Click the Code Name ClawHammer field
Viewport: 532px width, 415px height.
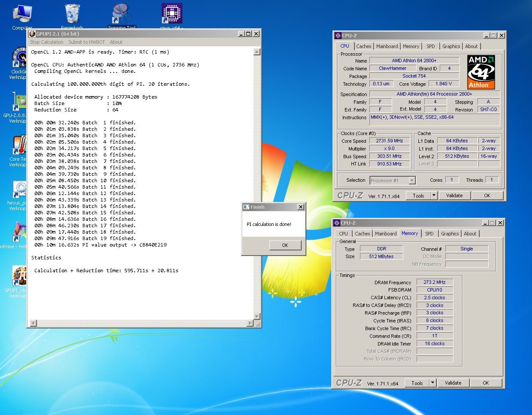pyautogui.click(x=393, y=68)
